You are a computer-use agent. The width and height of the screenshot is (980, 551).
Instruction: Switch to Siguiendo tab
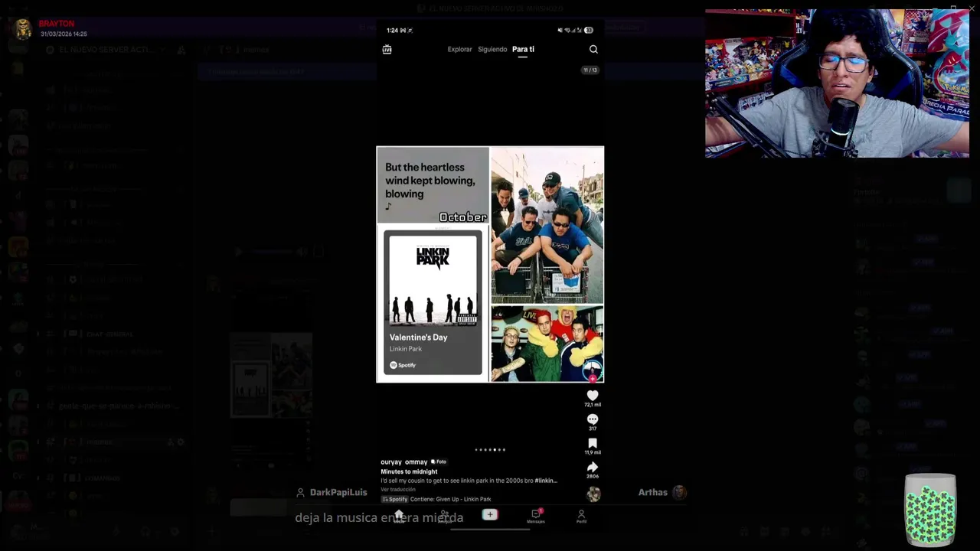492,49
